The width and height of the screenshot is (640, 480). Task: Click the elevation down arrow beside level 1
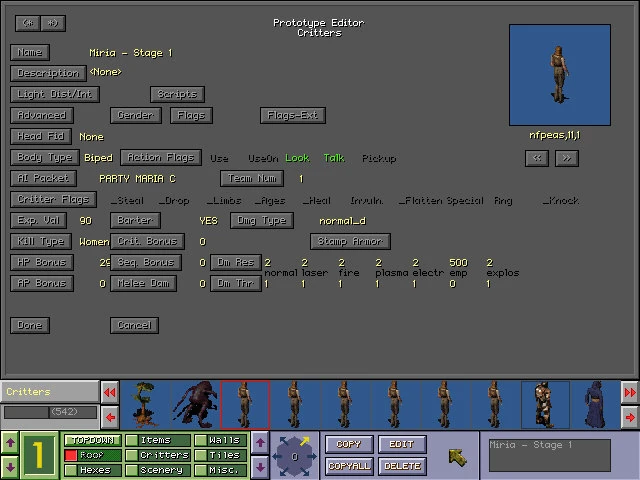pyautogui.click(x=10, y=467)
